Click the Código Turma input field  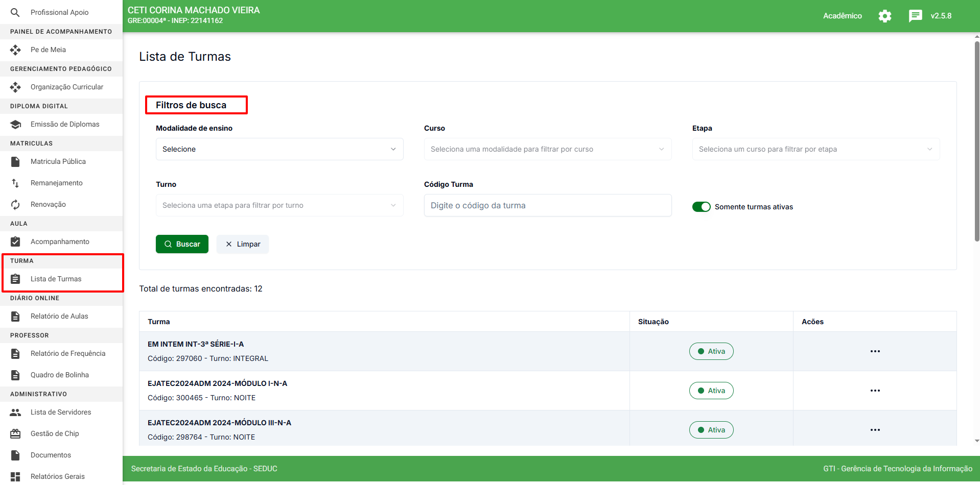point(547,205)
